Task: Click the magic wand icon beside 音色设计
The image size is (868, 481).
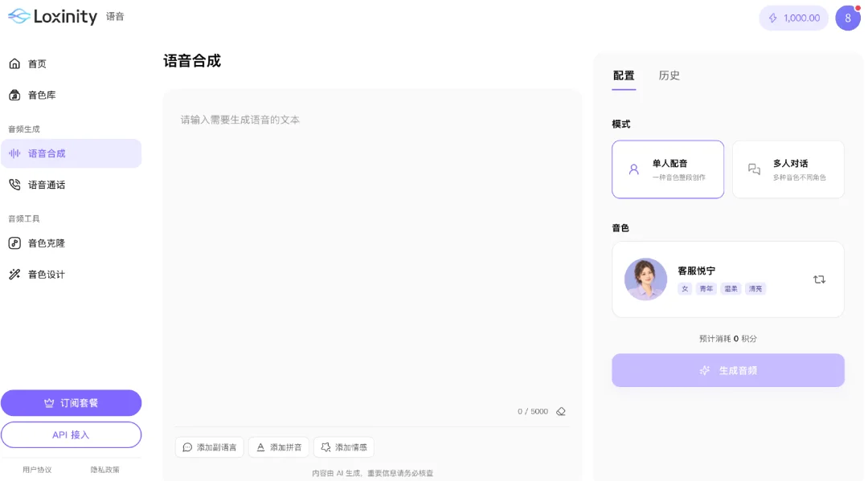Action: [14, 274]
